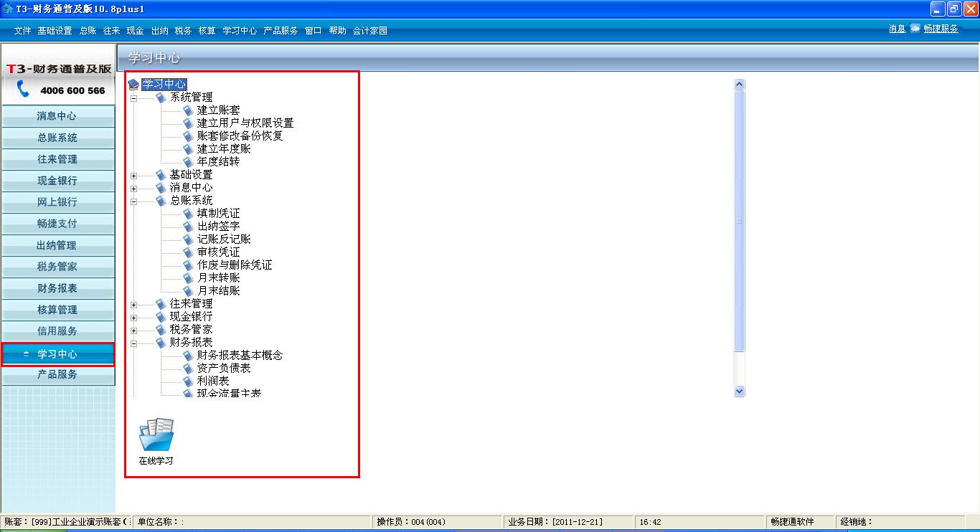Click the book icon of tree node 税务管家
The height and width of the screenshot is (532, 980).
[161, 330]
